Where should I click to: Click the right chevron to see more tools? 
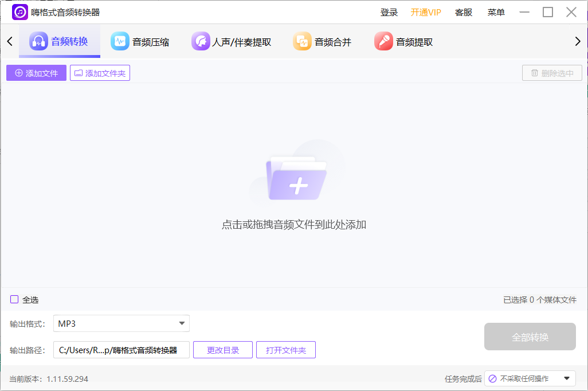click(578, 41)
